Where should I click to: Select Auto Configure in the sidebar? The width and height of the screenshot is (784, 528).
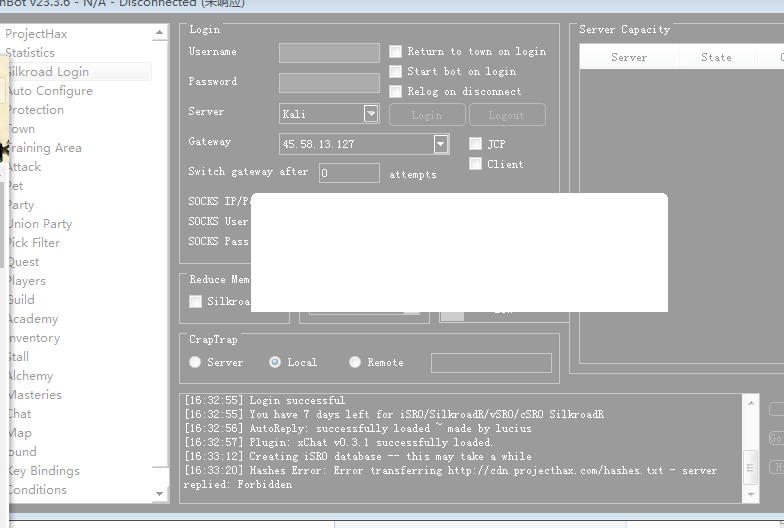49,91
